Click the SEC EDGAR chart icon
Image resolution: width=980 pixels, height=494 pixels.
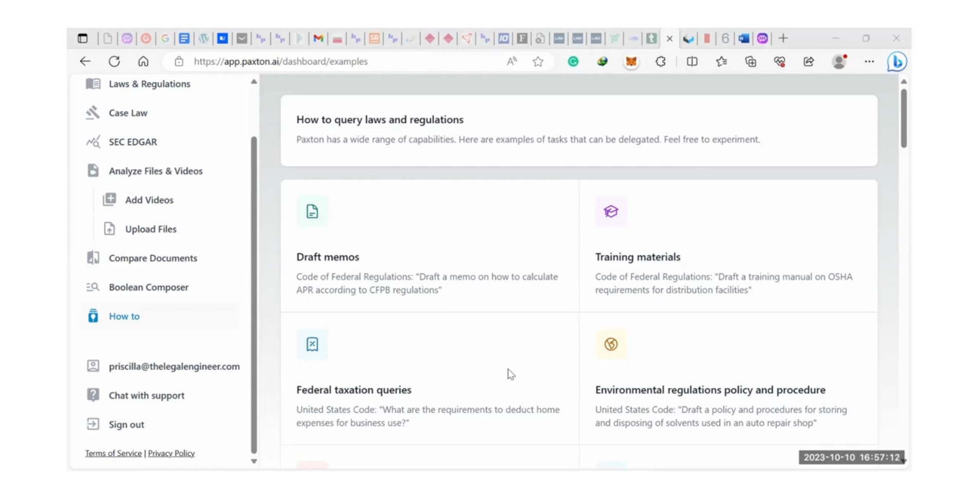93,142
